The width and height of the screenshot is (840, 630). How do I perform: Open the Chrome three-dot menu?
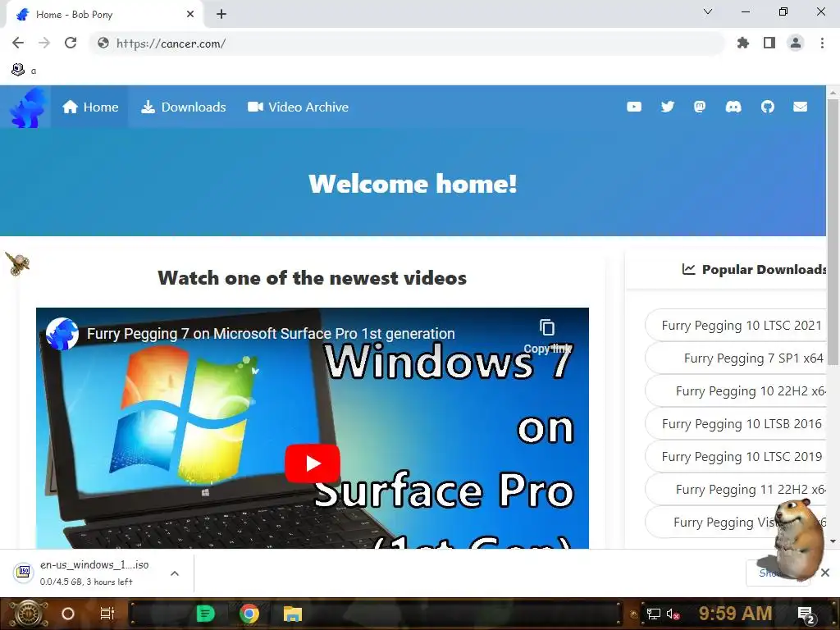point(822,43)
